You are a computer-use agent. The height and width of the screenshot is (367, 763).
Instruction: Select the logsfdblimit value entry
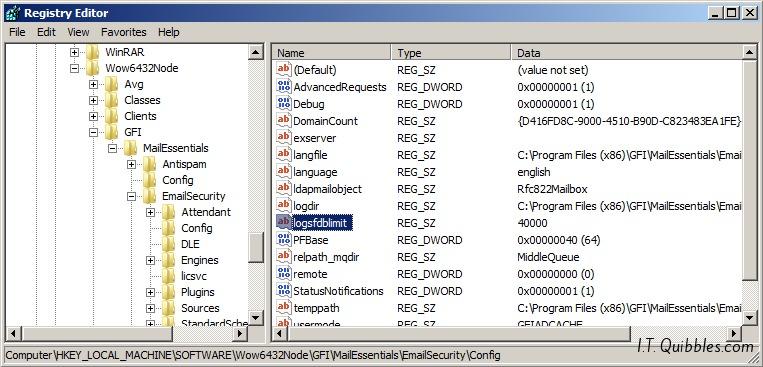tap(320, 223)
